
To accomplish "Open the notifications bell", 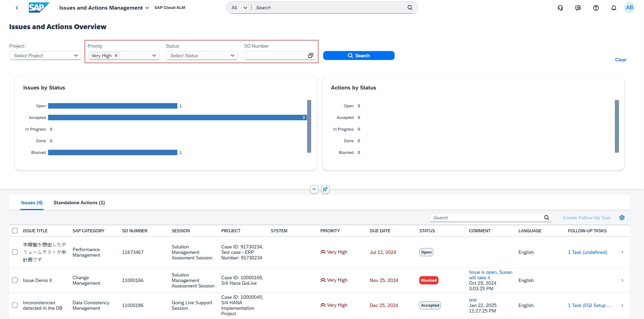I will point(614,8).
